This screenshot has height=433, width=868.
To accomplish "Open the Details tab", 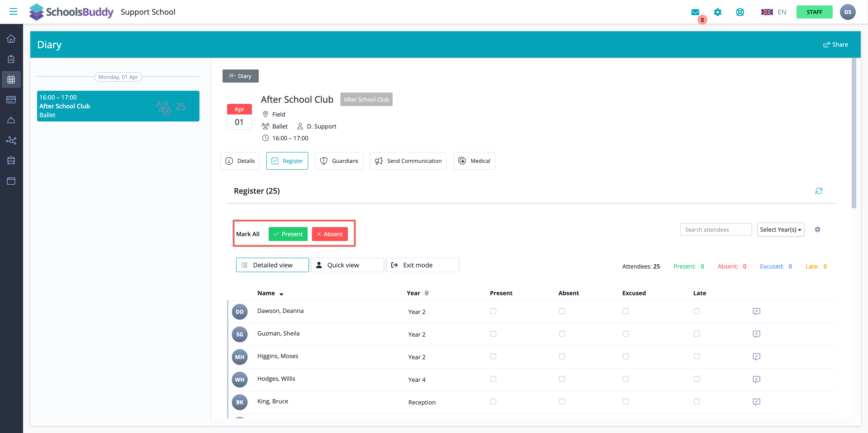I will pos(240,161).
